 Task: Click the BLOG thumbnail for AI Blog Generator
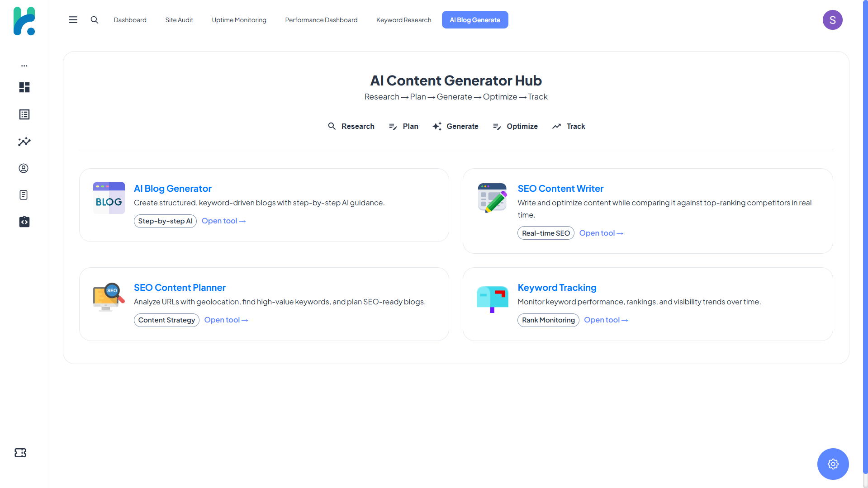coord(109,198)
